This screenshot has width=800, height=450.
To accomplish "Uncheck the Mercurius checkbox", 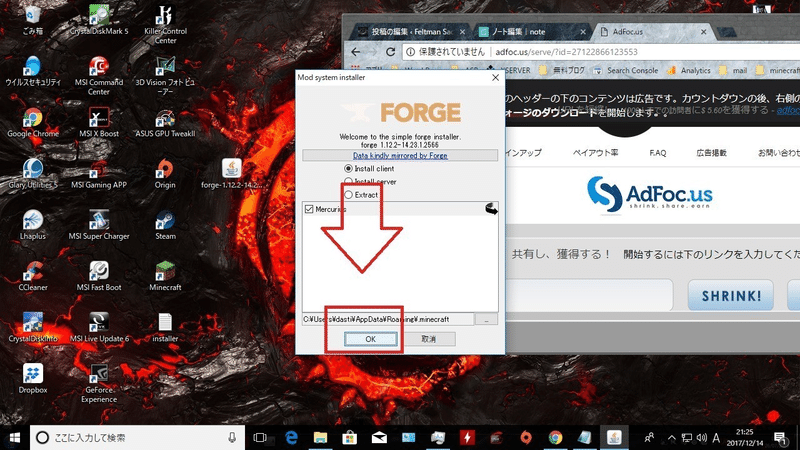I will click(x=309, y=209).
